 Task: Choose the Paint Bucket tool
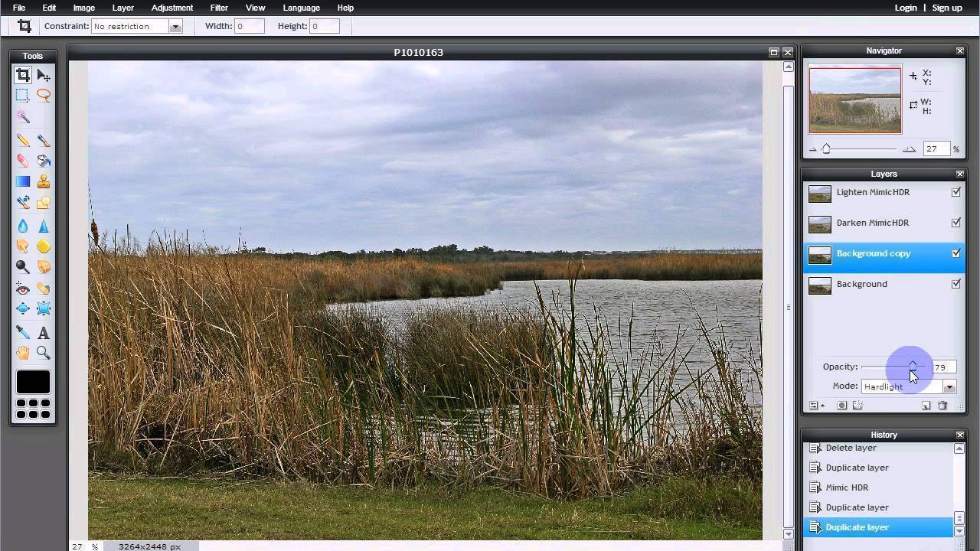pos(44,161)
